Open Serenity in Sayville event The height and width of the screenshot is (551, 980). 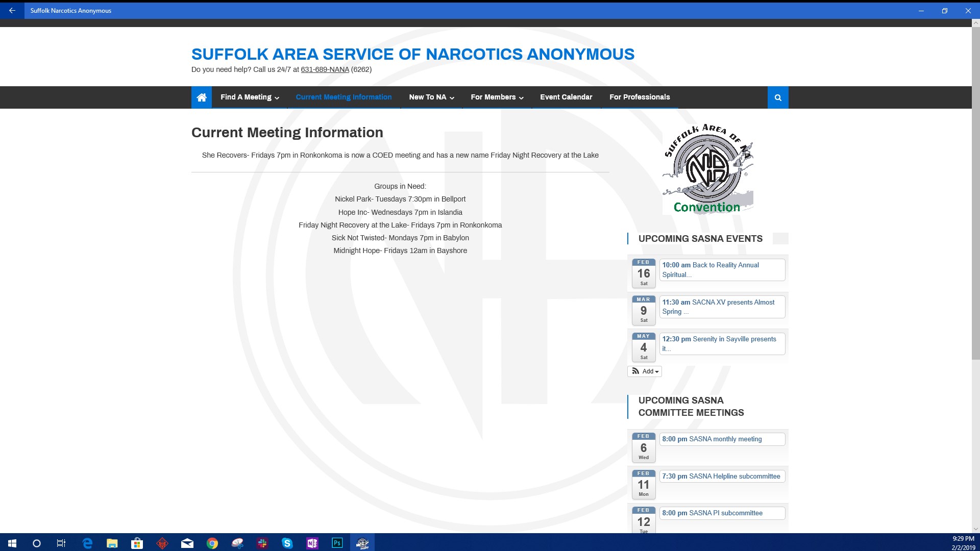tap(722, 344)
